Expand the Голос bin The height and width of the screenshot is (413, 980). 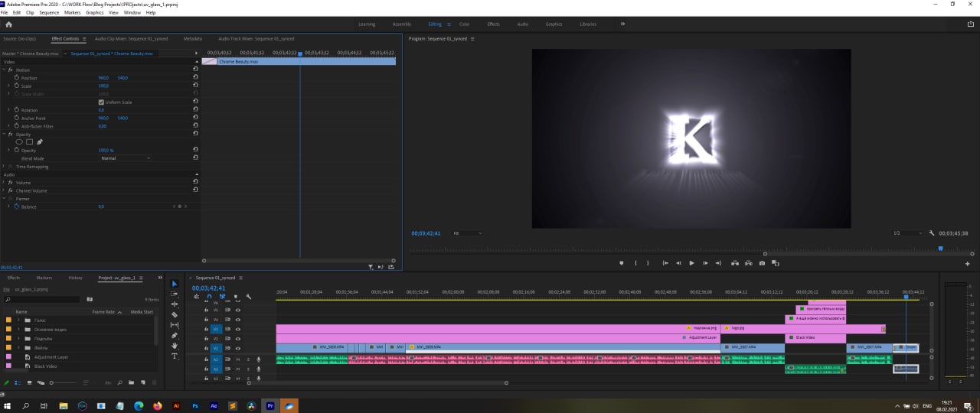point(19,320)
